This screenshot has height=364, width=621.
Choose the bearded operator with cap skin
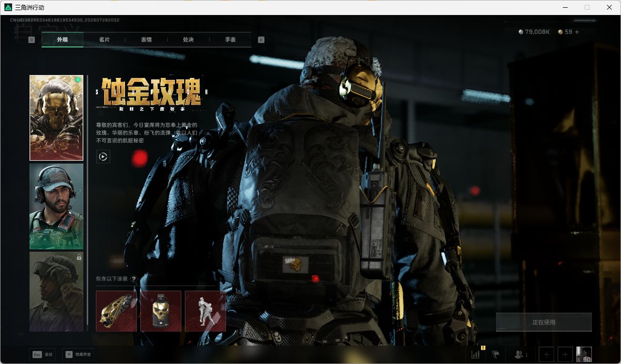[x=56, y=207]
